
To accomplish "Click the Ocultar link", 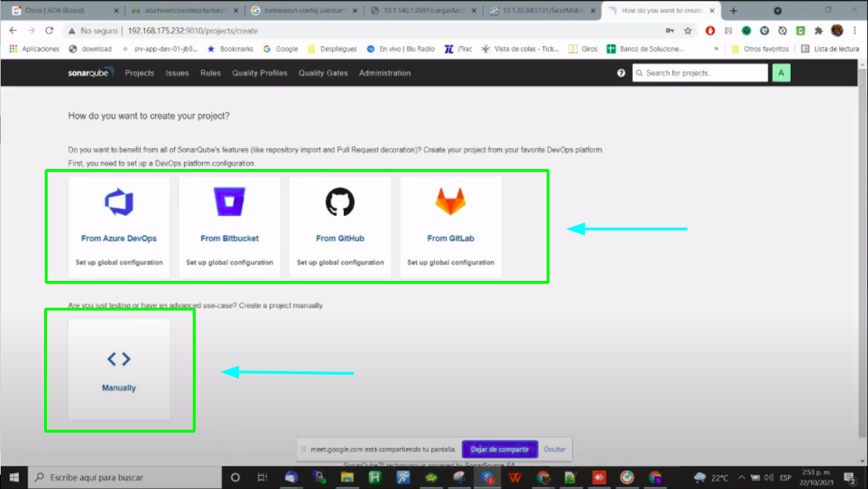I will 555,449.
